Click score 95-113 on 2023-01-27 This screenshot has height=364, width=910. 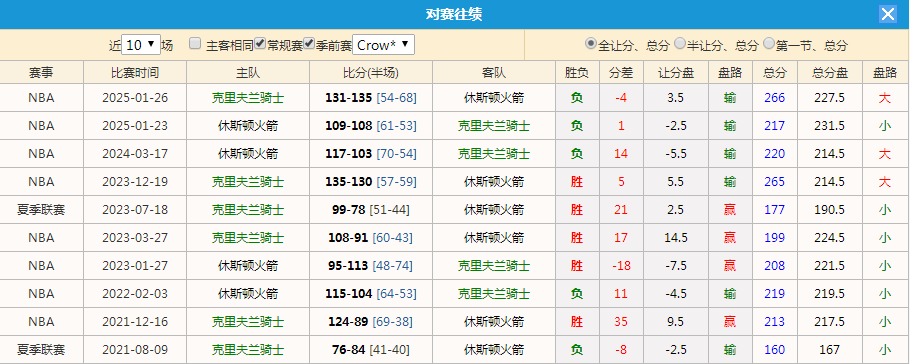(348, 265)
